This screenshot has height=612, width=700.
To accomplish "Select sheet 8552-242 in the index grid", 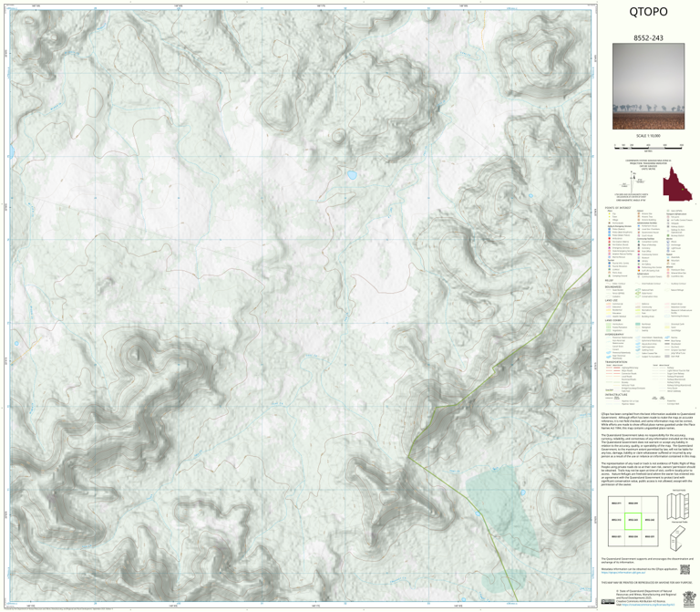I will (x=650, y=521).
